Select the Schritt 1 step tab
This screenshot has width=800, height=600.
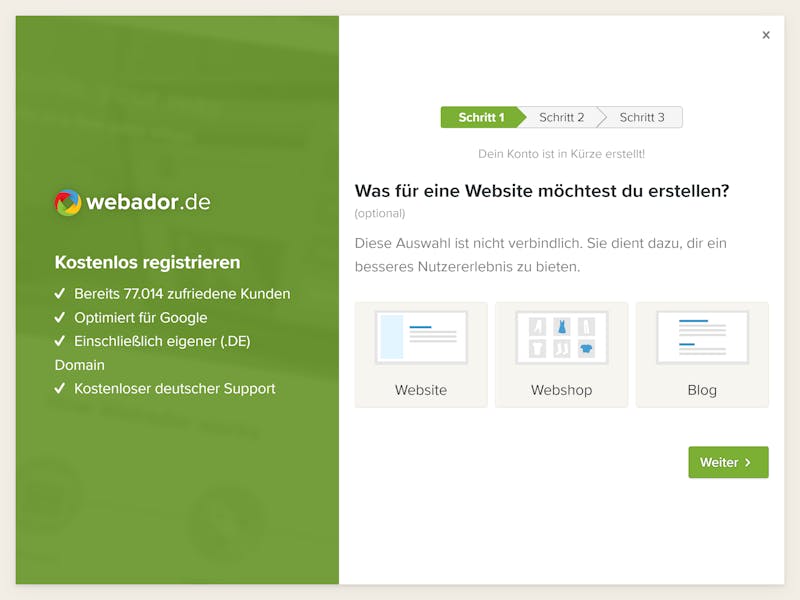pyautogui.click(x=481, y=117)
